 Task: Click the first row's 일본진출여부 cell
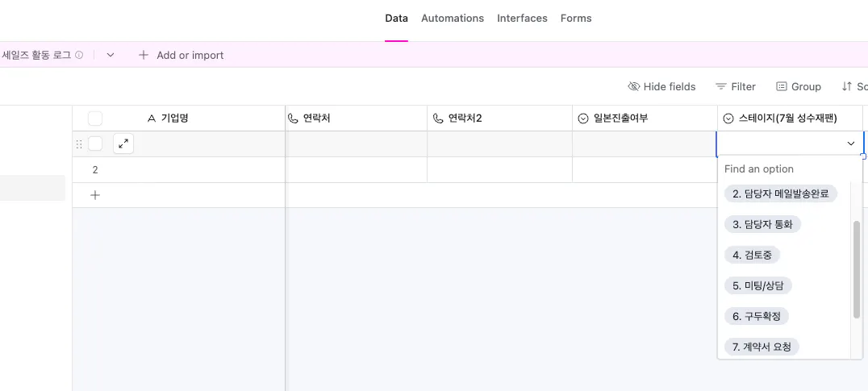[645, 144]
